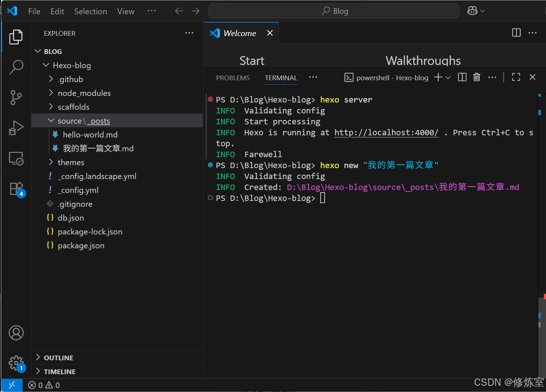Viewport: 546px width, 392px height.
Task: Open the Manage gear icon
Action: (x=17, y=364)
